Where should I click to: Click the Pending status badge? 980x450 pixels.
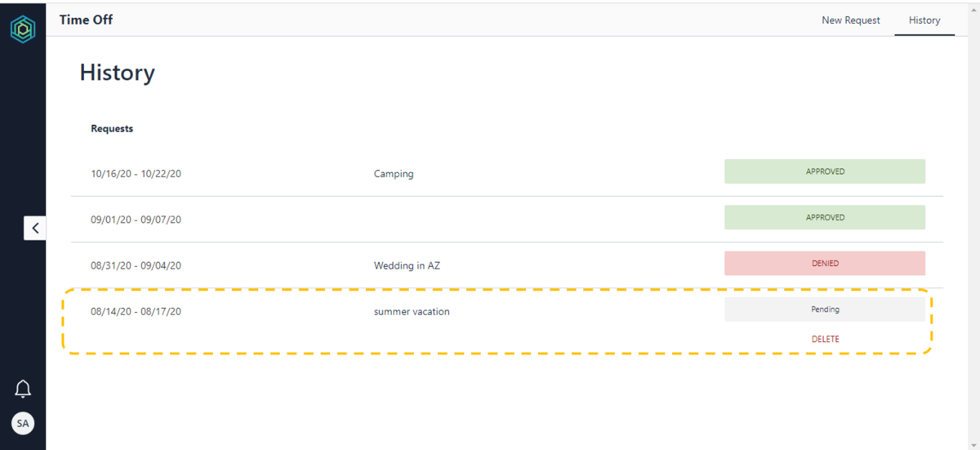(825, 310)
